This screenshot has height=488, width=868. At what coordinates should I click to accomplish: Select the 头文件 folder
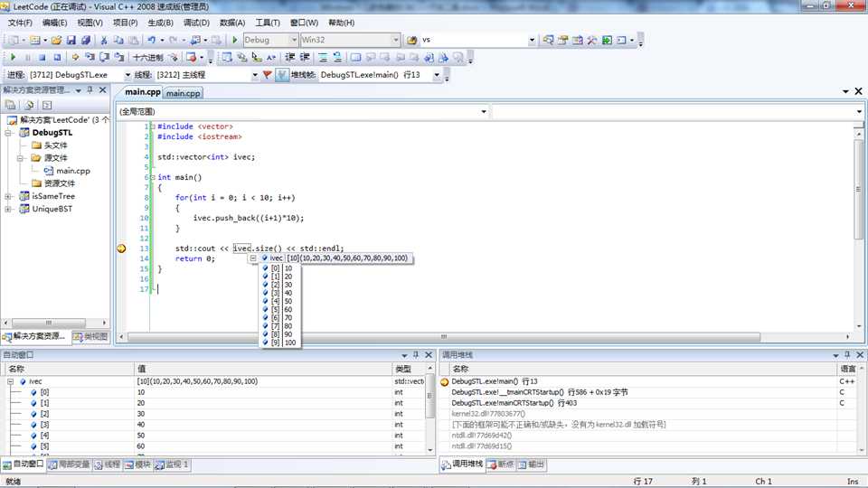[55, 145]
